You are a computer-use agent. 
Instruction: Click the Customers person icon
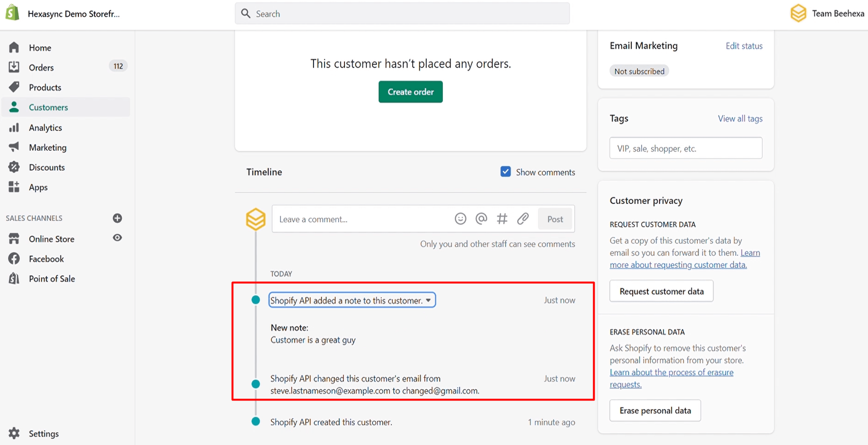coord(14,107)
